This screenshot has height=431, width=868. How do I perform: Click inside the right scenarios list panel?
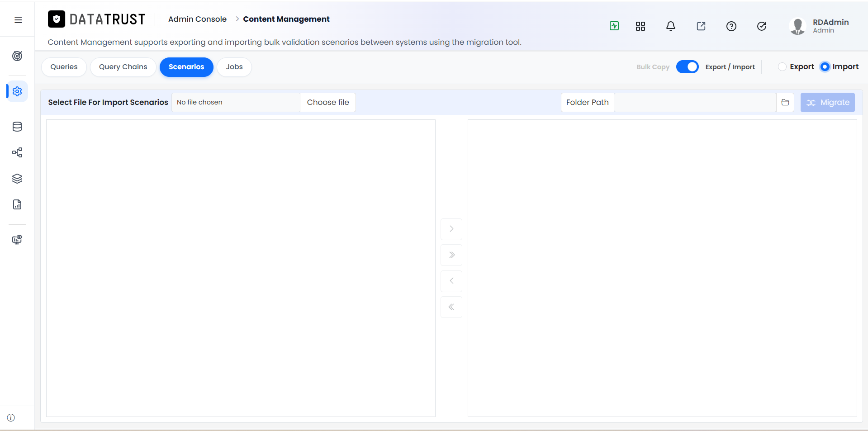[662, 268]
